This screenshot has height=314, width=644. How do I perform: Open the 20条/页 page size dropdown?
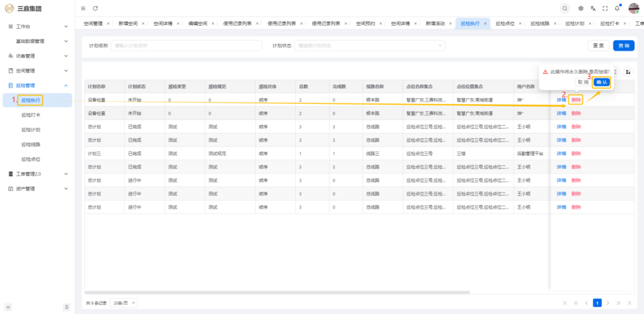pyautogui.click(x=124, y=303)
